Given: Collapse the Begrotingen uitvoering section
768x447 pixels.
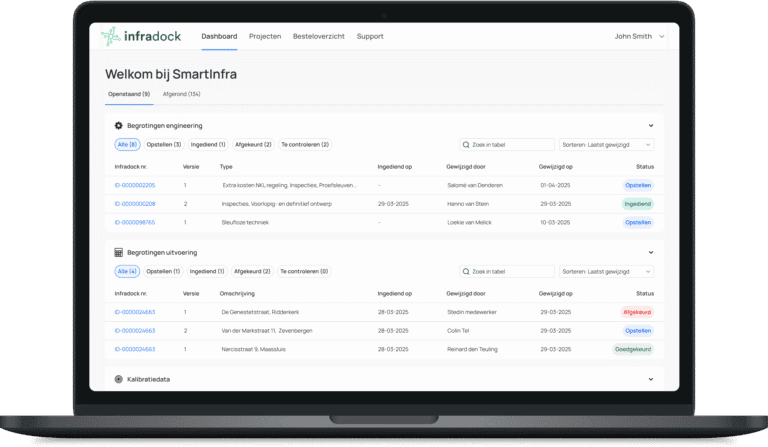Looking at the screenshot, I should pyautogui.click(x=651, y=253).
